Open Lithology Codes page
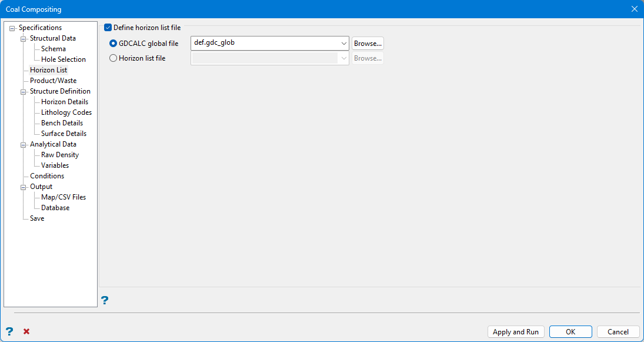Screen dimensions: 644x342 tap(66, 112)
